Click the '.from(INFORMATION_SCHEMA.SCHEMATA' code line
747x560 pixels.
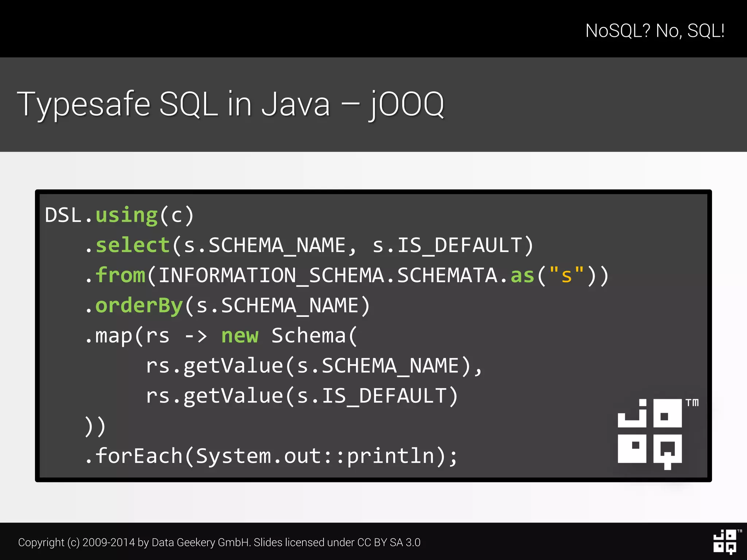[347, 276]
